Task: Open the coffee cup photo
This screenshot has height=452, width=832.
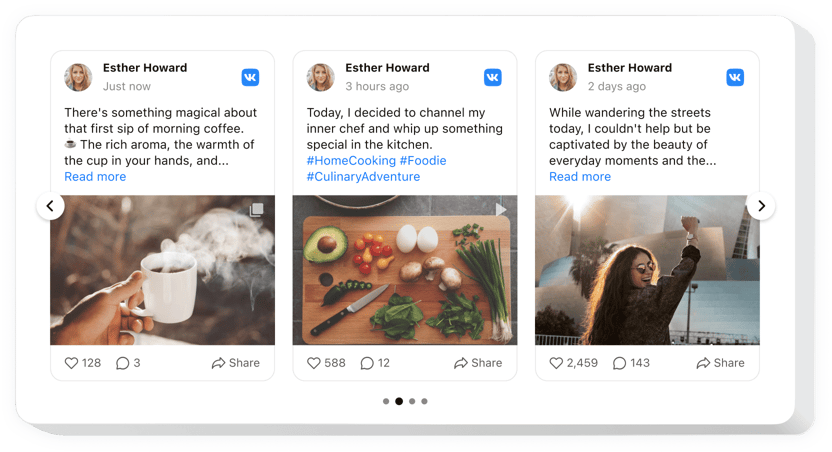Action: [x=162, y=270]
